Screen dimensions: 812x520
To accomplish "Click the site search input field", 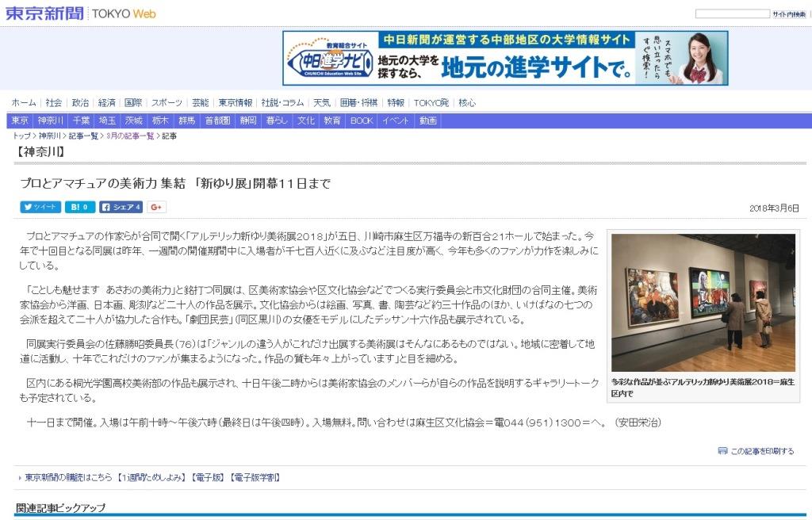I will point(732,14).
